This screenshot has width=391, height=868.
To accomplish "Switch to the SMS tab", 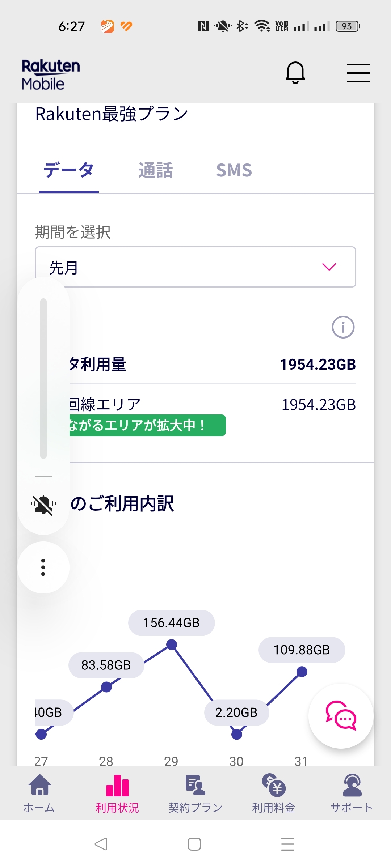I will [x=234, y=170].
